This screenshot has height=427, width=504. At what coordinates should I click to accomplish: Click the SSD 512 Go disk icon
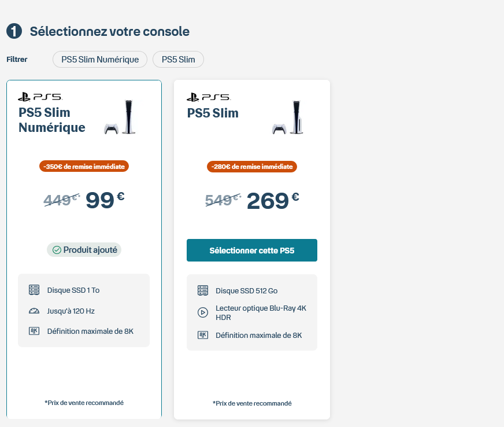pyautogui.click(x=202, y=290)
